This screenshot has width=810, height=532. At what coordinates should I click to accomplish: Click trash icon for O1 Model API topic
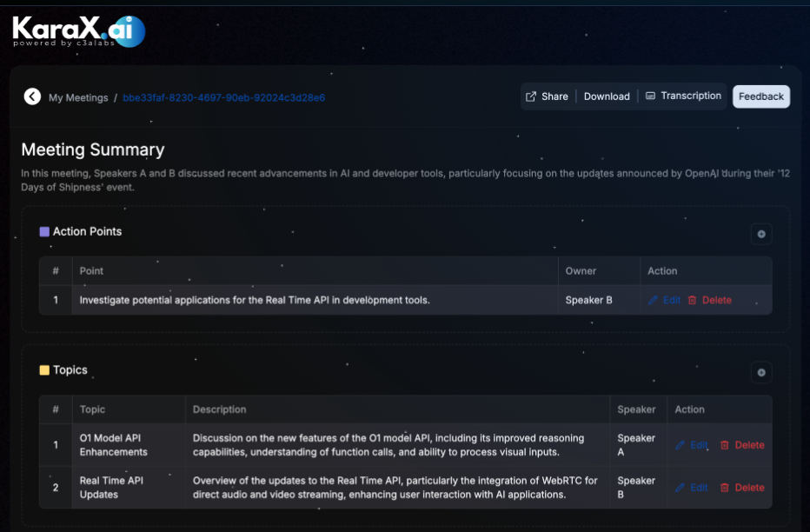click(725, 445)
